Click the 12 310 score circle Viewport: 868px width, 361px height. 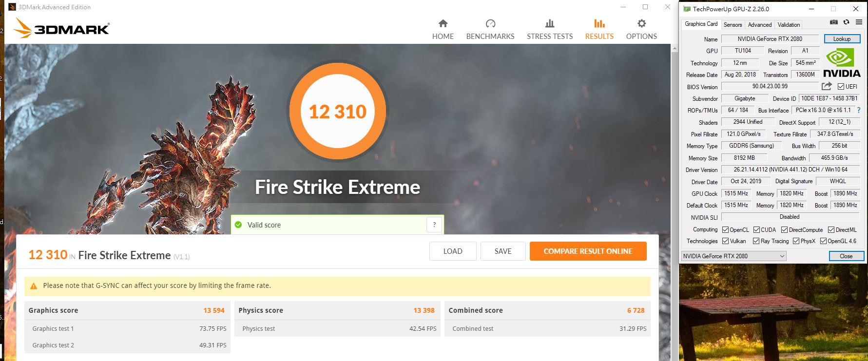pos(337,112)
